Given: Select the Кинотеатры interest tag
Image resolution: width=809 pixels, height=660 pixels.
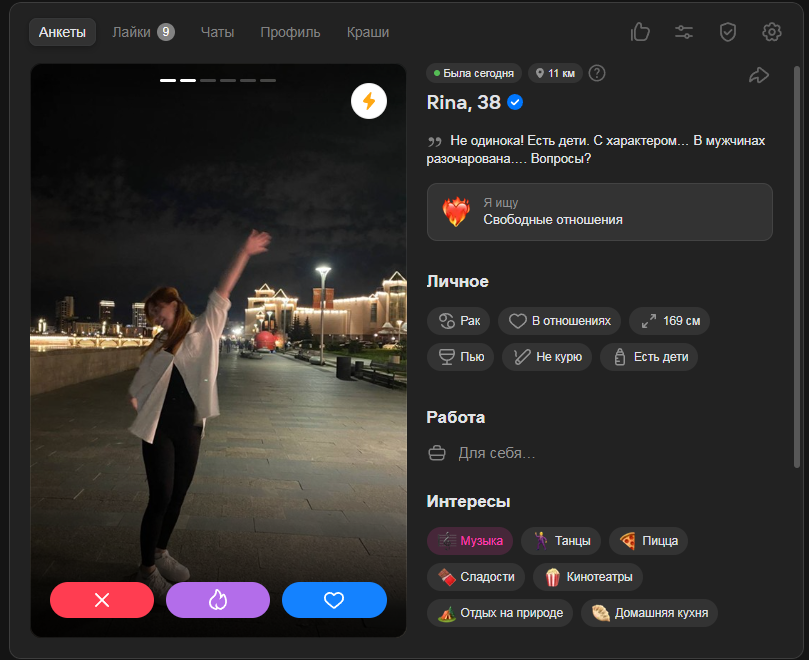Looking at the screenshot, I should click(588, 577).
